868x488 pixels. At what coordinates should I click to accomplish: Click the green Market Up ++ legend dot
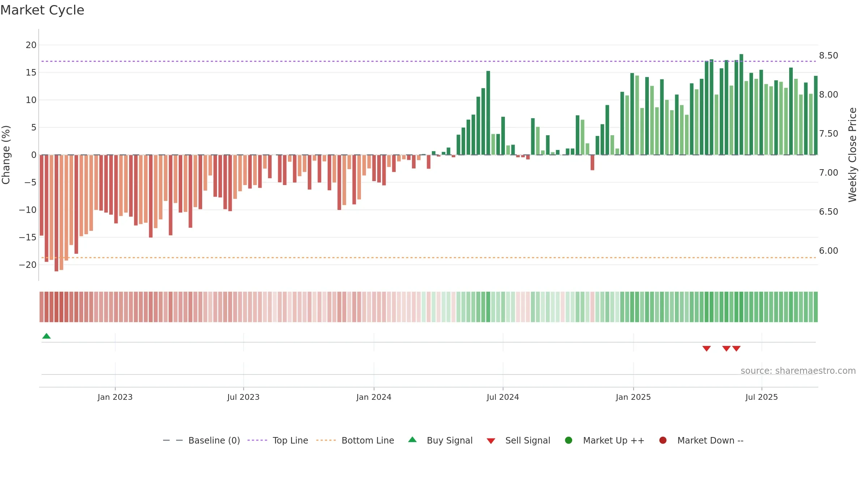(x=569, y=440)
